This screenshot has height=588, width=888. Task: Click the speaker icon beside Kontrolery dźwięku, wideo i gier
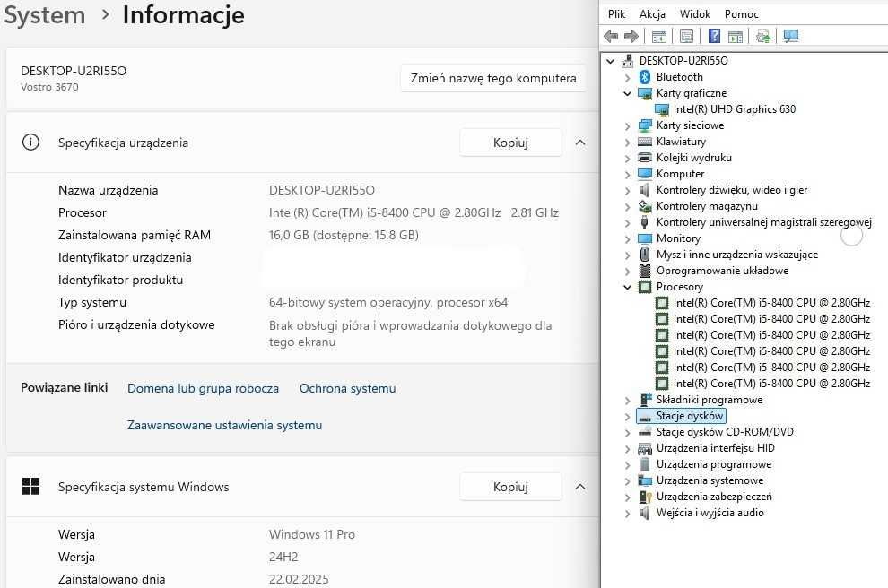(645, 190)
